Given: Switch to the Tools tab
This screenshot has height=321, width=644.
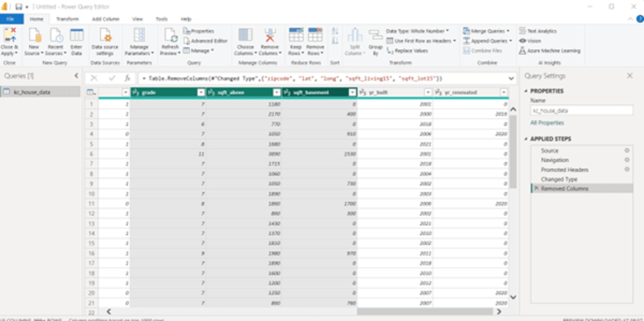Looking at the screenshot, I should (162, 19).
